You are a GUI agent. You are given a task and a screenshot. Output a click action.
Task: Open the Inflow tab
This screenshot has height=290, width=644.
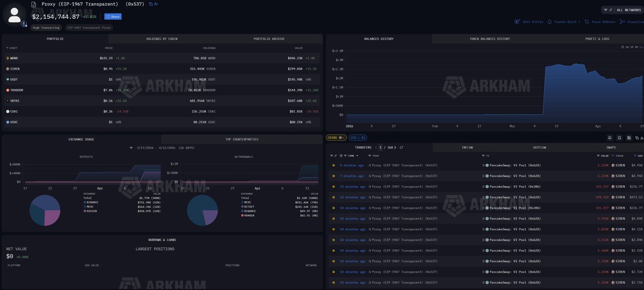click(467, 147)
